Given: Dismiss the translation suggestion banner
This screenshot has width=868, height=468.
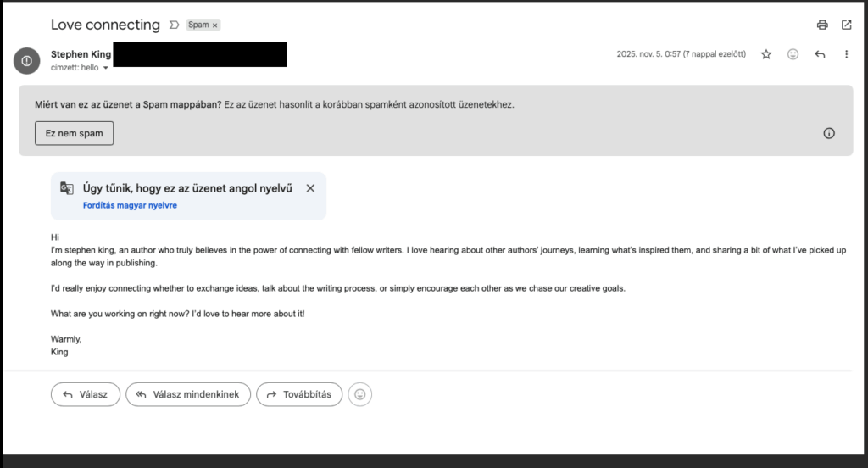Looking at the screenshot, I should (x=310, y=188).
